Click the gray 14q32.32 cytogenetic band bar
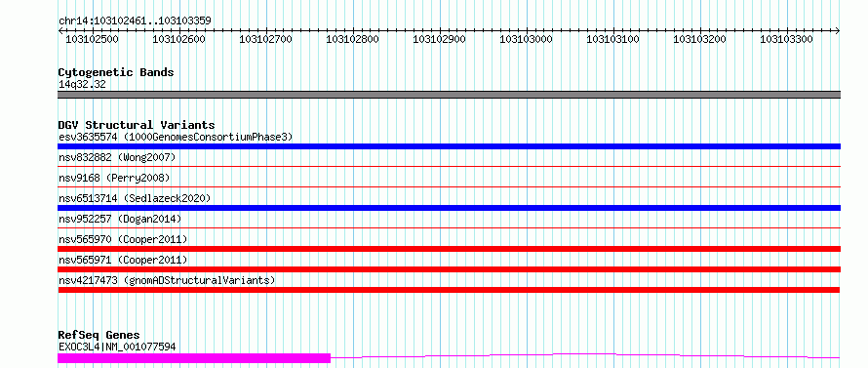The width and height of the screenshot is (868, 368). tap(449, 95)
